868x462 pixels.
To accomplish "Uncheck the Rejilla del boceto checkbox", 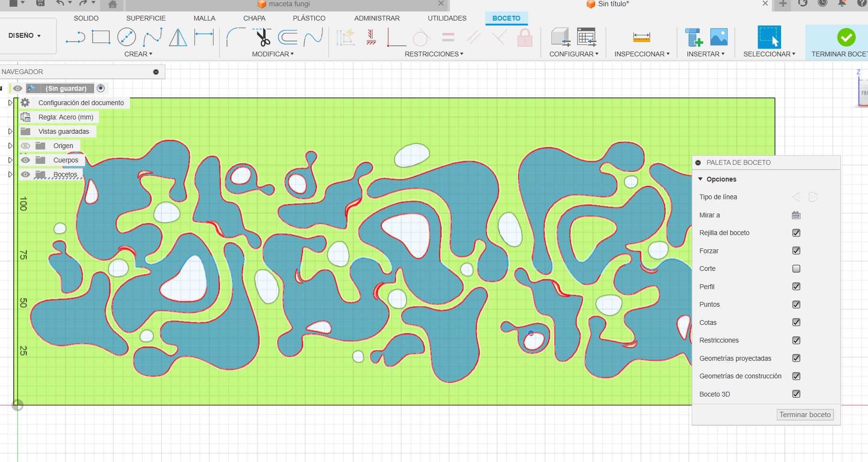I will pyautogui.click(x=796, y=233).
